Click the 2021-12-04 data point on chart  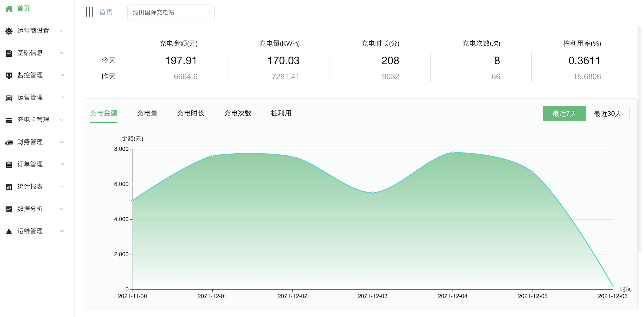[x=453, y=152]
